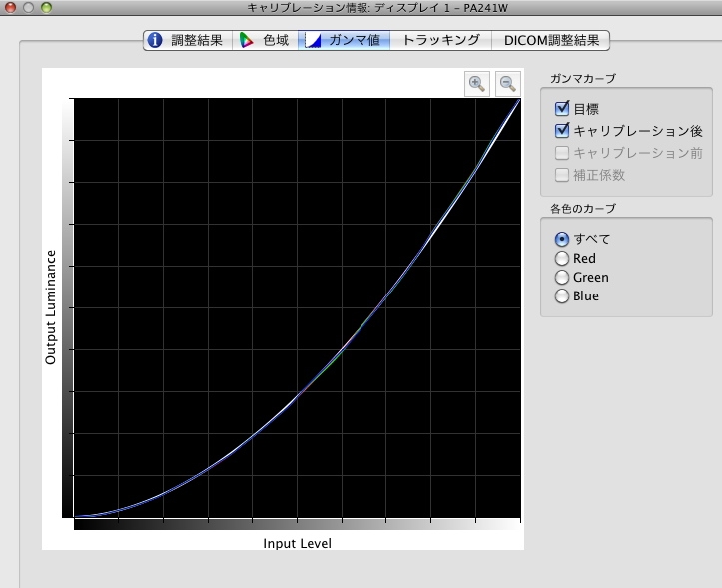Zoom out of the gamma graph
This screenshot has width=722, height=588.
click(507, 84)
